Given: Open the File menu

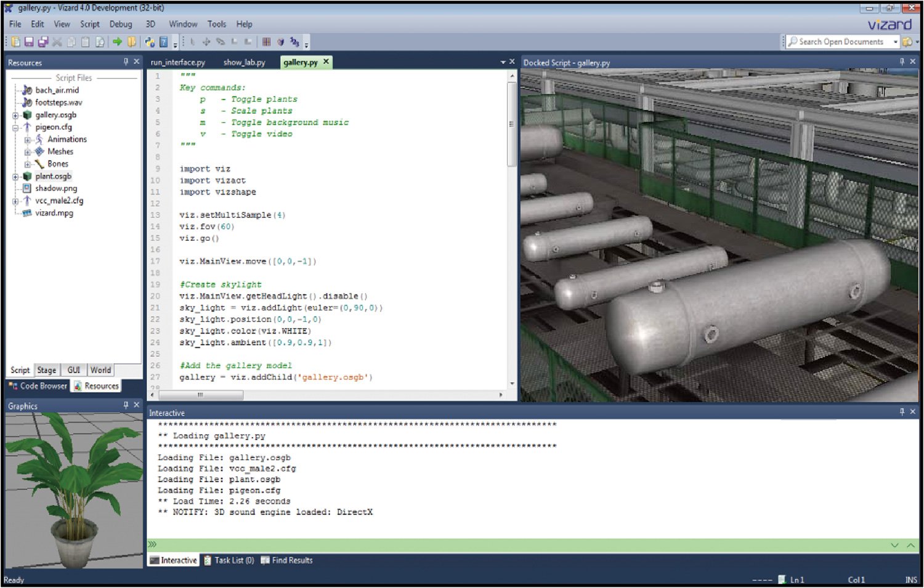Looking at the screenshot, I should [15, 24].
